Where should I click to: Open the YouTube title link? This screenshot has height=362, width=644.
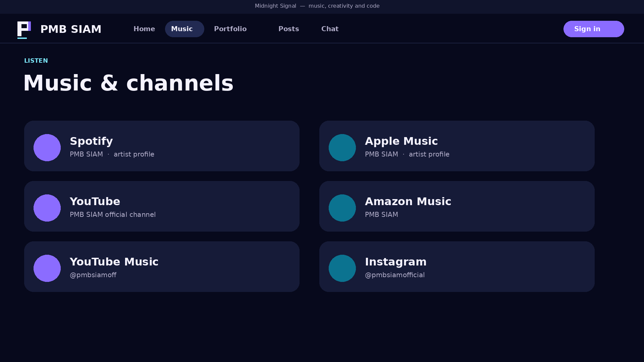point(95,201)
